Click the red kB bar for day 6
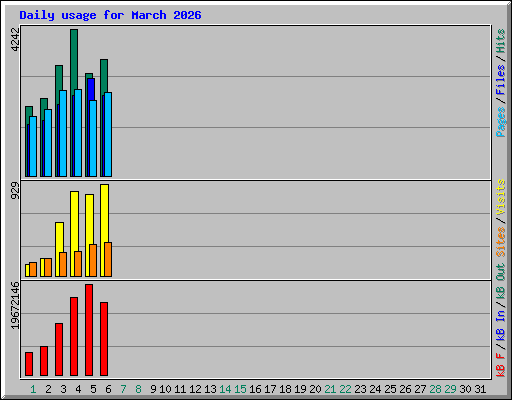Image resolution: width=512 pixels, height=400 pixels. tap(104, 339)
